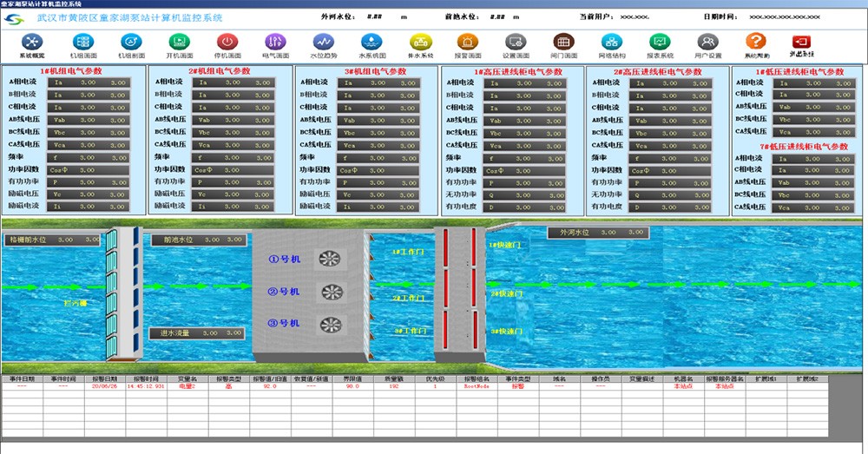
Task: Open the 报表系统 report system
Action: coord(660,42)
